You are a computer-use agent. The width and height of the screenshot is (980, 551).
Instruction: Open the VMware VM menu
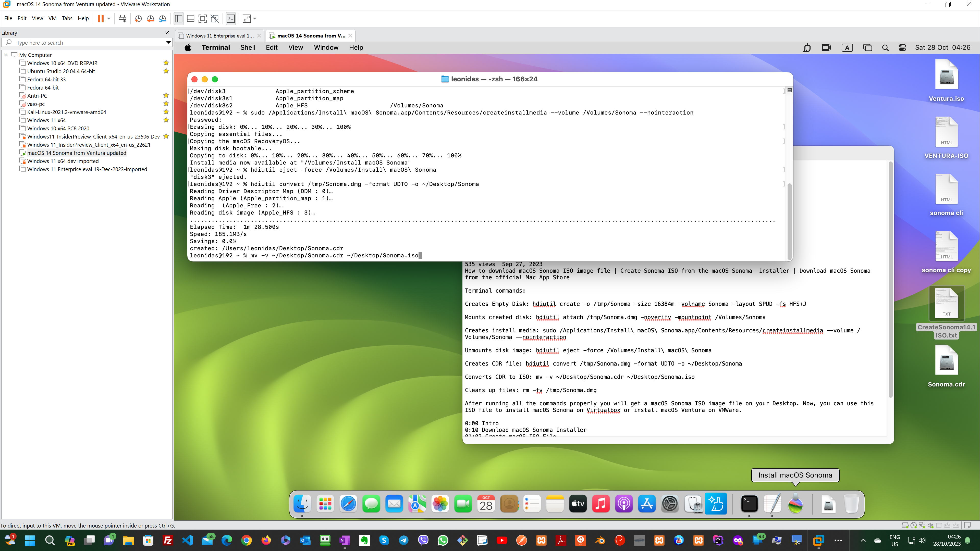point(52,18)
